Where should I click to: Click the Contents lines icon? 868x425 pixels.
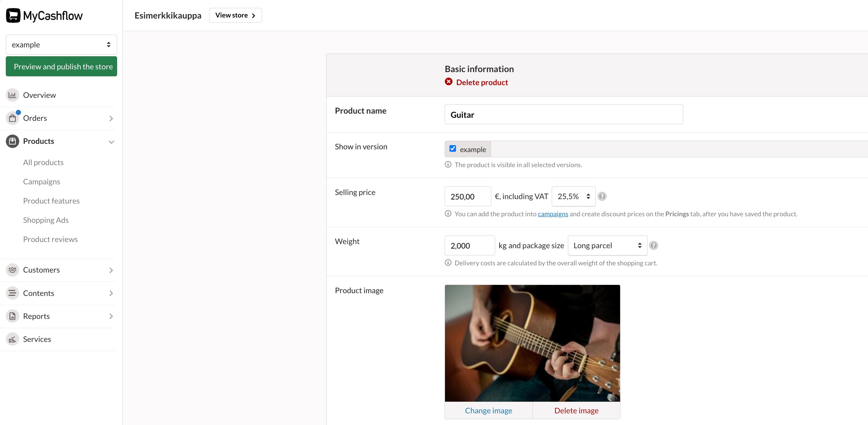pos(12,293)
